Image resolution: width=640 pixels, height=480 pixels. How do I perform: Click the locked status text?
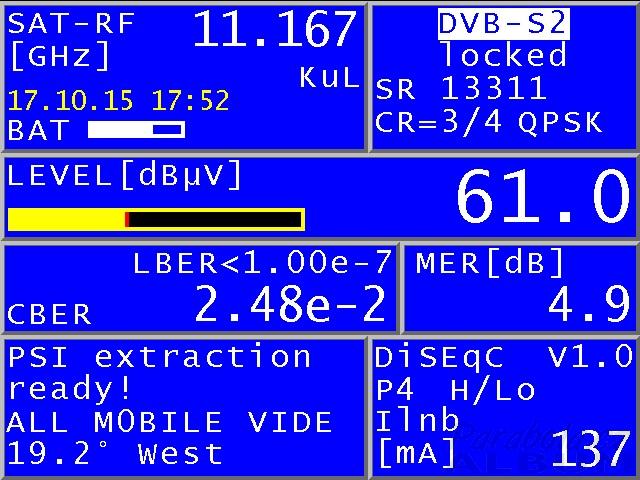click(504, 55)
